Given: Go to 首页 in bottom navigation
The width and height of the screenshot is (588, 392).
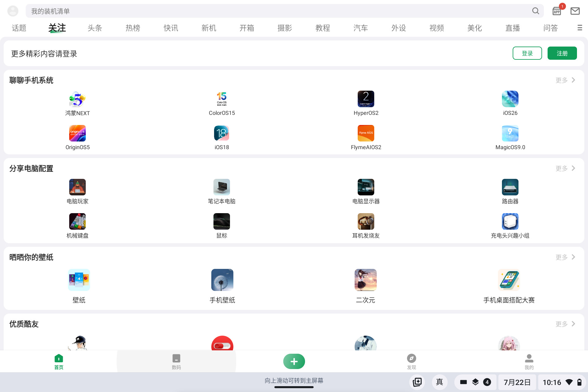Looking at the screenshot, I should coord(59,362).
